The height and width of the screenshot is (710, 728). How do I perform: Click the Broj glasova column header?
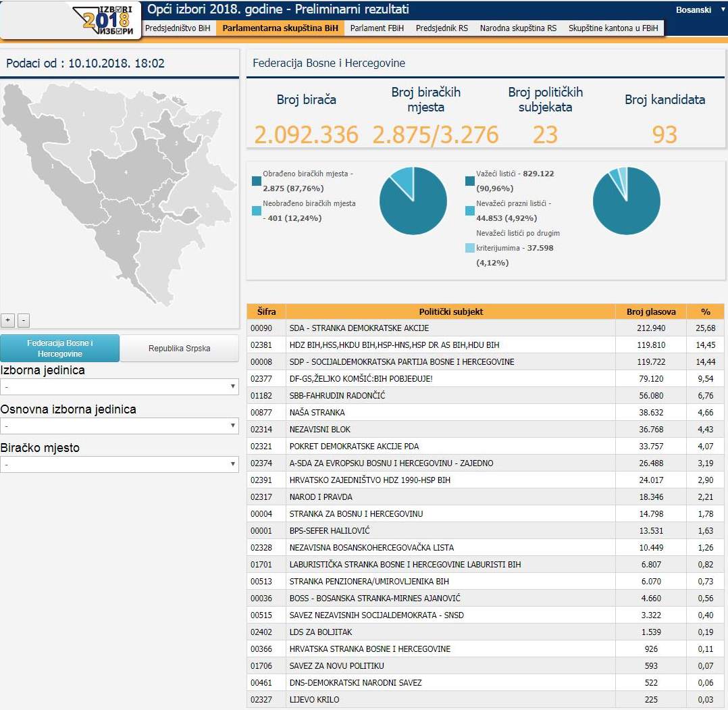pyautogui.click(x=650, y=311)
